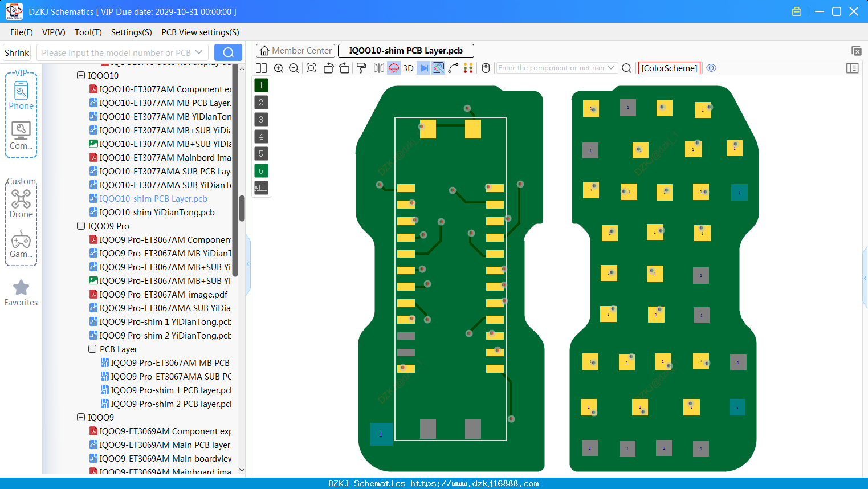This screenshot has height=489, width=868.
Task: Collapse the IQOO9 tree node
Action: coord(81,417)
